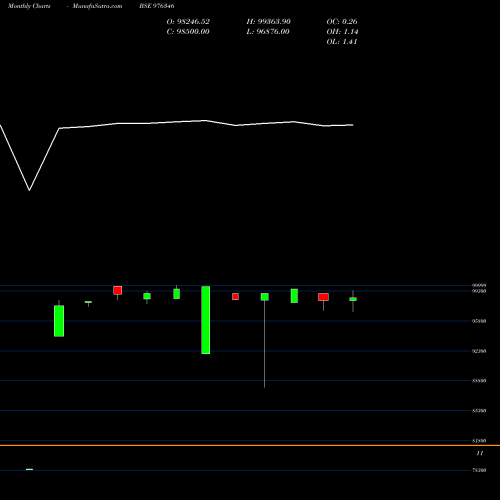Click the high value 'H: 99363.90'
Image resolution: width=500 pixels, height=500 pixels.
pyautogui.click(x=268, y=22)
